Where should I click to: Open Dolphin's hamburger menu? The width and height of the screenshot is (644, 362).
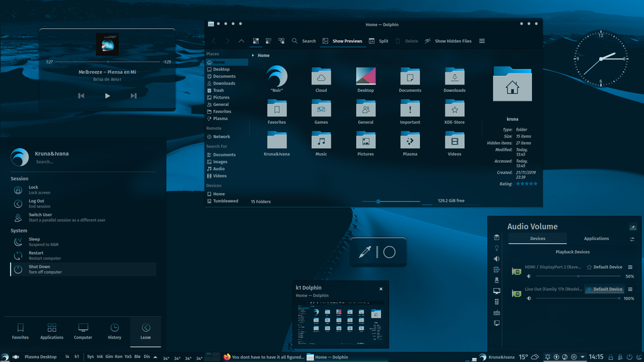click(482, 41)
